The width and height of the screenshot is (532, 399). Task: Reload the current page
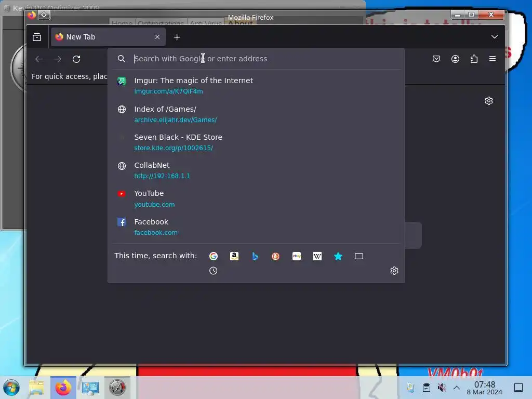point(76,59)
